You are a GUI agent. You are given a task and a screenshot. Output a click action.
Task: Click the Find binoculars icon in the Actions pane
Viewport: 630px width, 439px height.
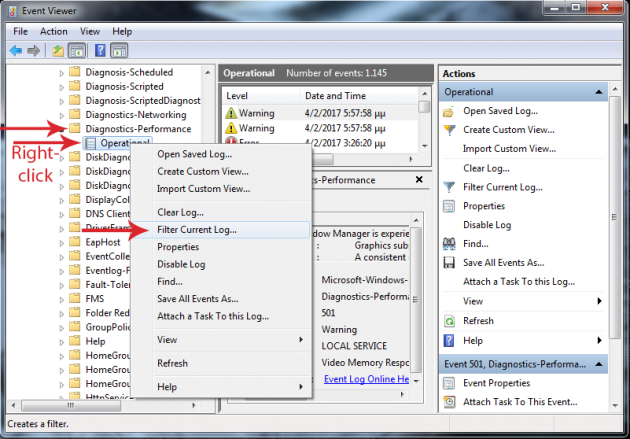(x=449, y=243)
